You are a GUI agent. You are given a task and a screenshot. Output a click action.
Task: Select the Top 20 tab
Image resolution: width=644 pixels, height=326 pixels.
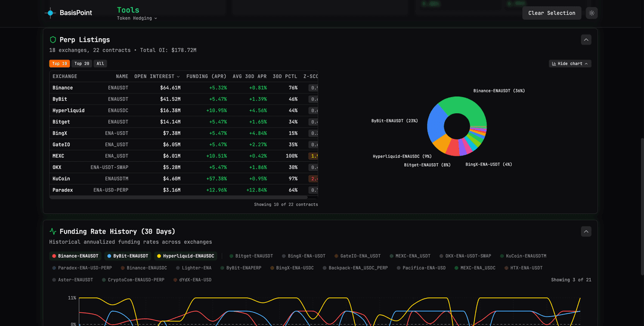82,64
